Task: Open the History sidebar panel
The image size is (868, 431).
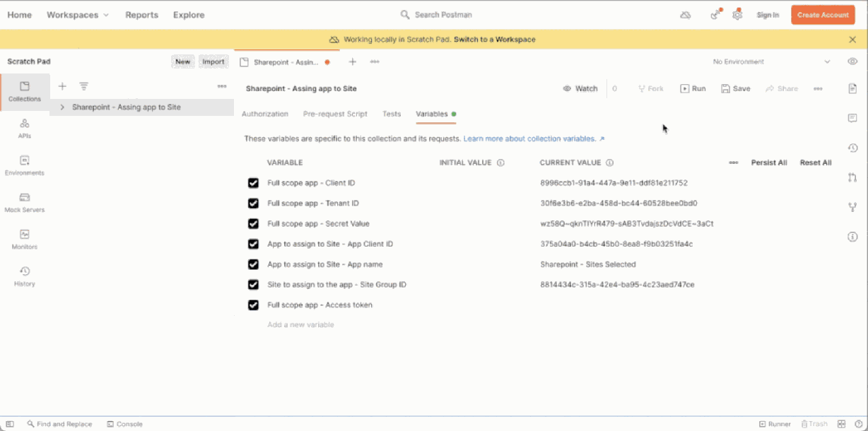Action: point(25,276)
